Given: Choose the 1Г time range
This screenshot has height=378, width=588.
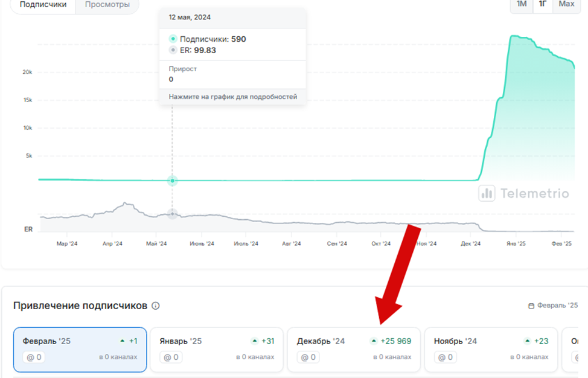Looking at the screenshot, I should pos(543,5).
